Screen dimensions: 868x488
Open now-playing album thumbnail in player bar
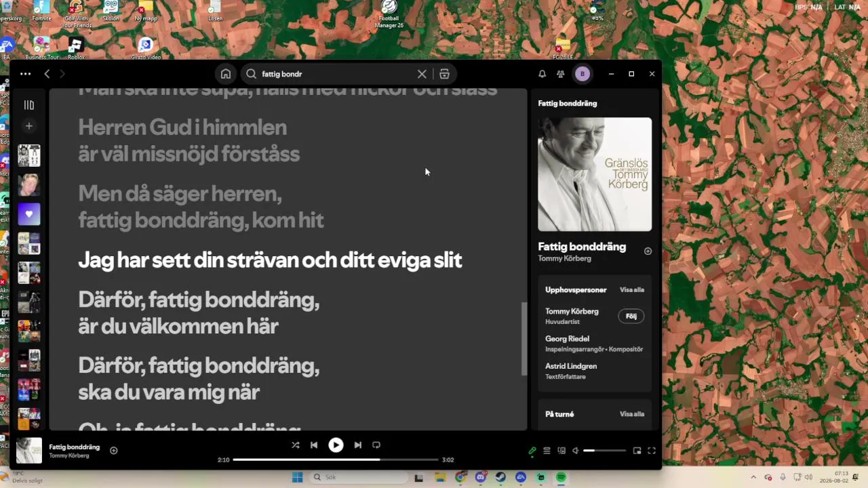coord(29,451)
